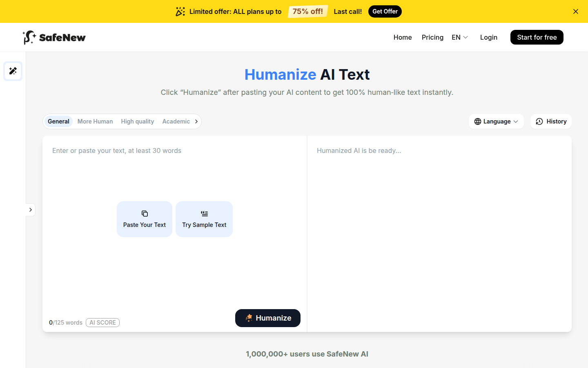Switch to More Human mode
This screenshot has width=588, height=368.
(x=95, y=121)
